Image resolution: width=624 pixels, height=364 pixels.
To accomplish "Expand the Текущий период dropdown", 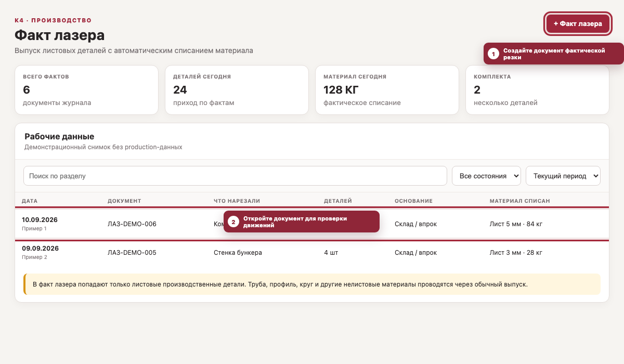I will coord(563,176).
